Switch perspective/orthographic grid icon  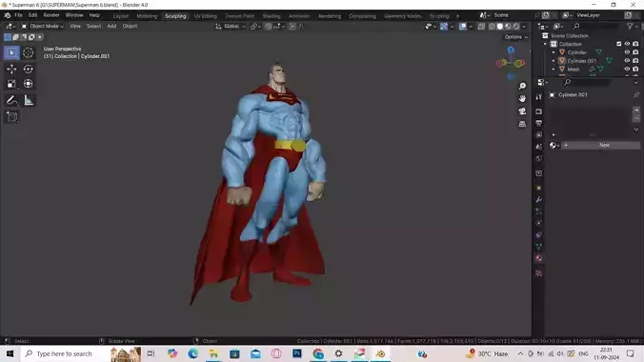click(522, 124)
